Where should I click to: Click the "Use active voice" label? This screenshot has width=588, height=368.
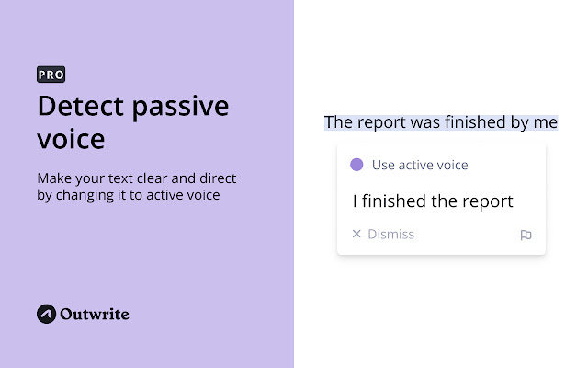(x=420, y=165)
